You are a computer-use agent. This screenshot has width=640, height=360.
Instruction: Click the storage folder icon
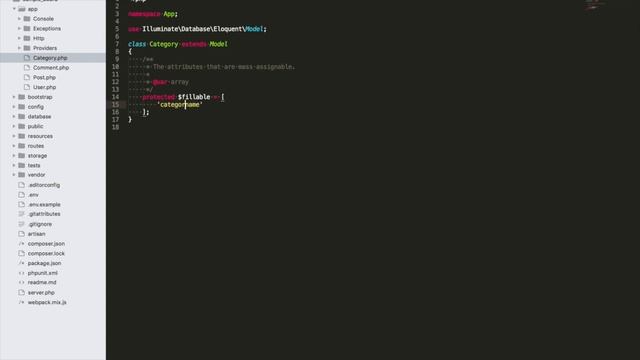tap(22, 156)
